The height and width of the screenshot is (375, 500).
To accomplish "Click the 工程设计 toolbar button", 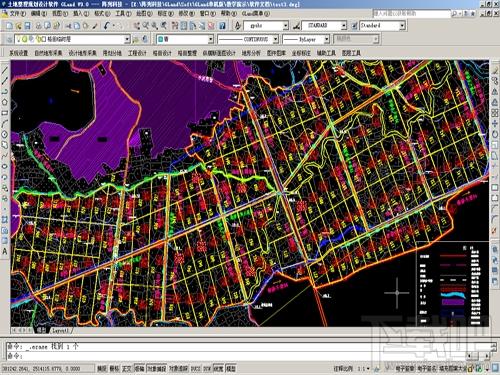I will tap(137, 53).
